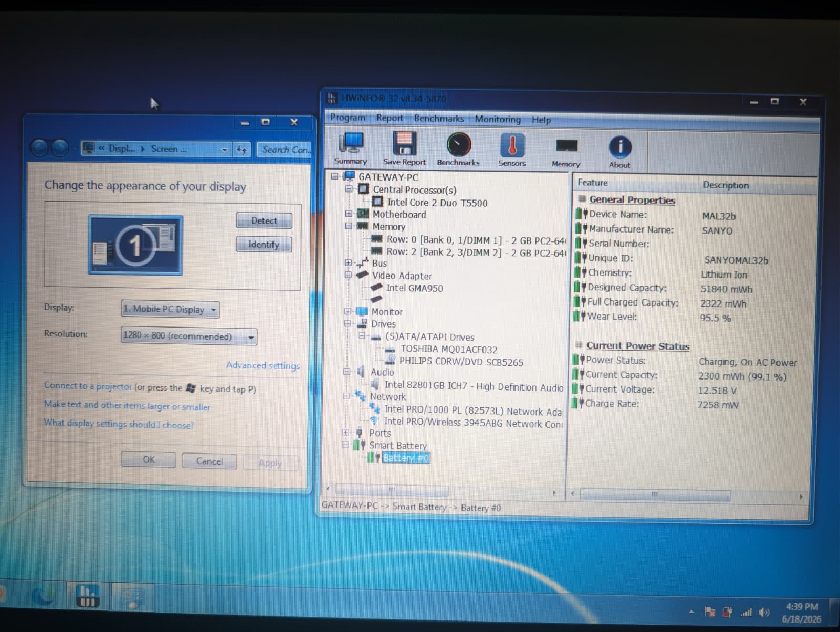Screen dimensions: 840x632
Task: Click the volume speaker tray icon
Action: 764,612
